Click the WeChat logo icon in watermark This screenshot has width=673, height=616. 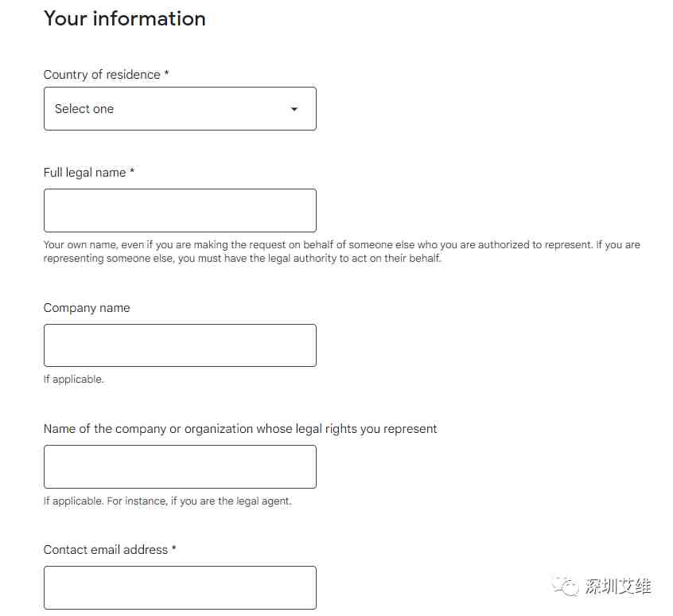(x=566, y=586)
